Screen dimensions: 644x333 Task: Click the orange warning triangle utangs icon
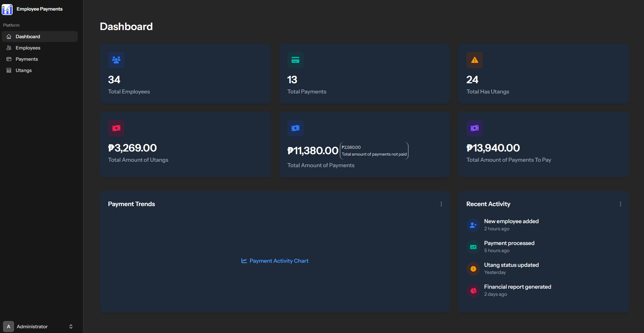point(474,60)
